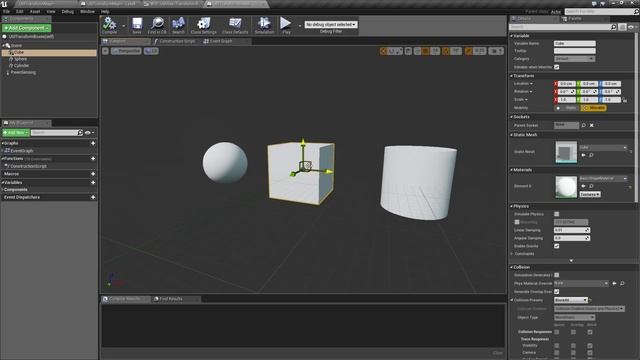Image resolution: width=640 pixels, height=360 pixels.
Task: Open the Edit menu
Action: click(x=20, y=11)
